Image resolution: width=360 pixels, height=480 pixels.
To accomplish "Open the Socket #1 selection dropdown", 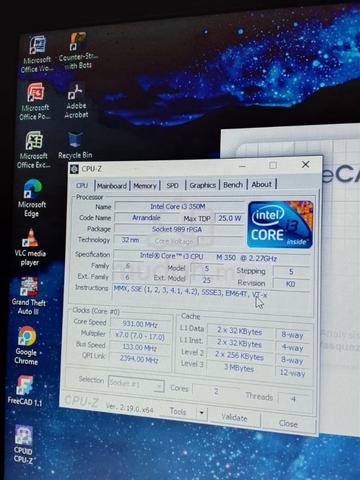I will (136, 384).
